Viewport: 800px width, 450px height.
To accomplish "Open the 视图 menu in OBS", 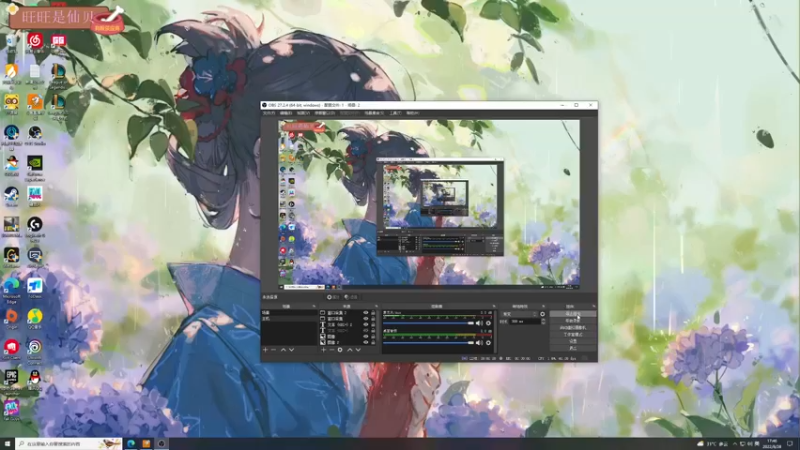I will (x=303, y=113).
